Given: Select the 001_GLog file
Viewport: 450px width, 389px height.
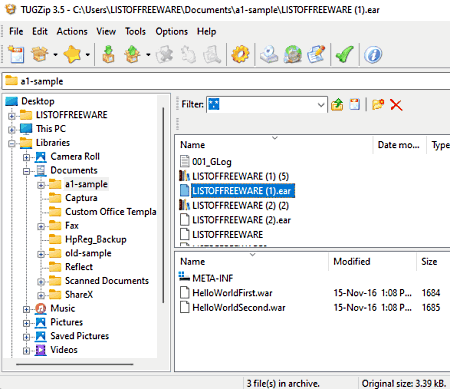Looking at the screenshot, I should pos(211,162).
